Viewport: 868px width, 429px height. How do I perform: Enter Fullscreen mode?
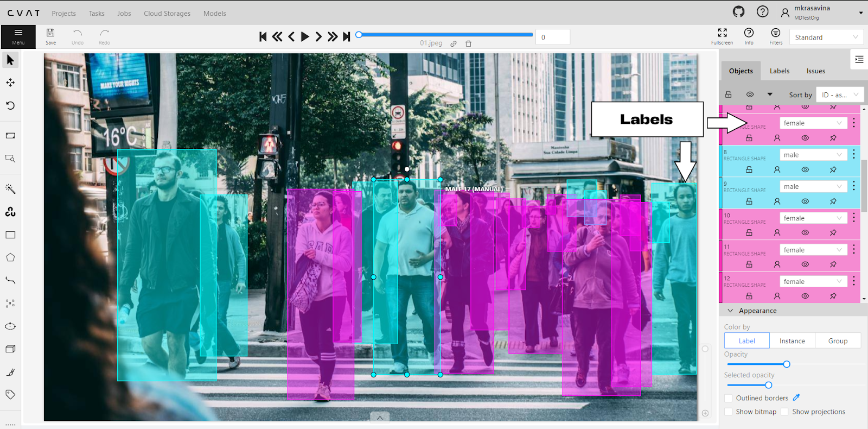tap(722, 36)
